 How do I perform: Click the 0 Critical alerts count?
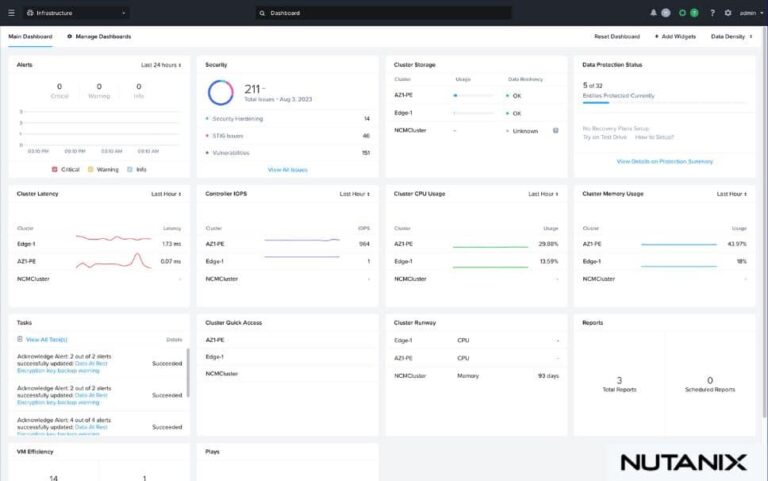pyautogui.click(x=59, y=86)
